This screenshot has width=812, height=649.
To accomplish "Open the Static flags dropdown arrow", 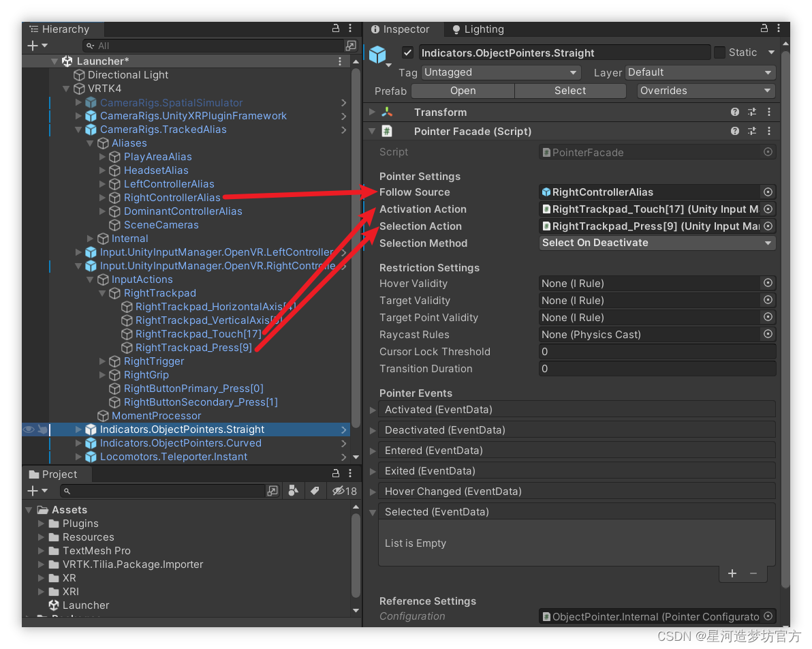I will click(x=771, y=52).
